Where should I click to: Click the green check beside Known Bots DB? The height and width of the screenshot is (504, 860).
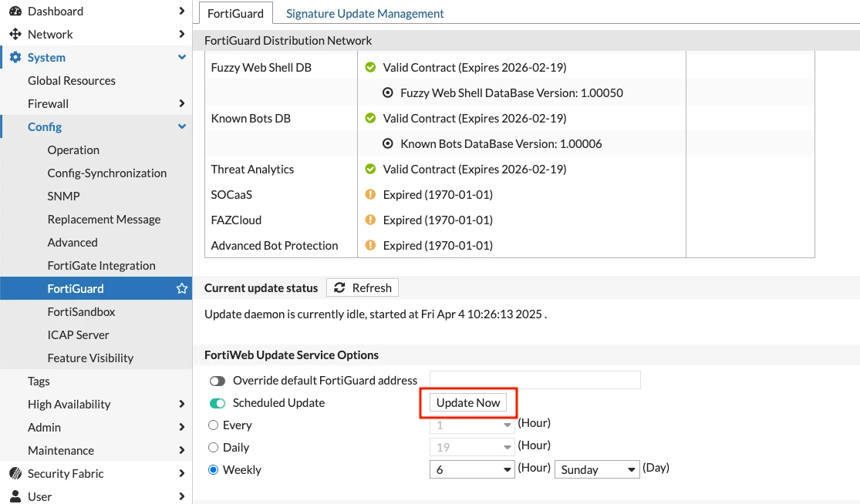(370, 119)
